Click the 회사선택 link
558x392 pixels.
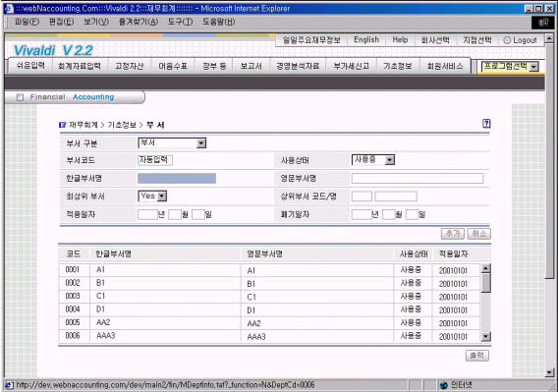pos(435,40)
